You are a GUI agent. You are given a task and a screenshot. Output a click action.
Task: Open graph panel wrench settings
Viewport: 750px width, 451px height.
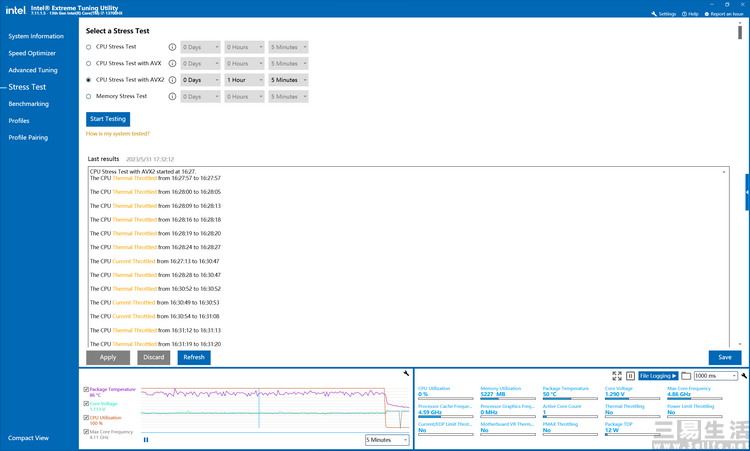click(x=406, y=374)
